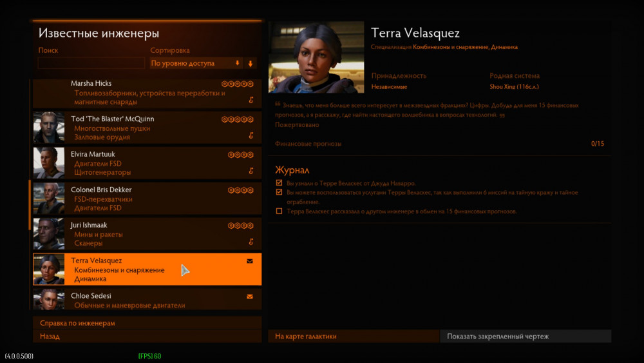
Task: Click Juri Ishmaak's portrait thumbnail
Action: (49, 234)
